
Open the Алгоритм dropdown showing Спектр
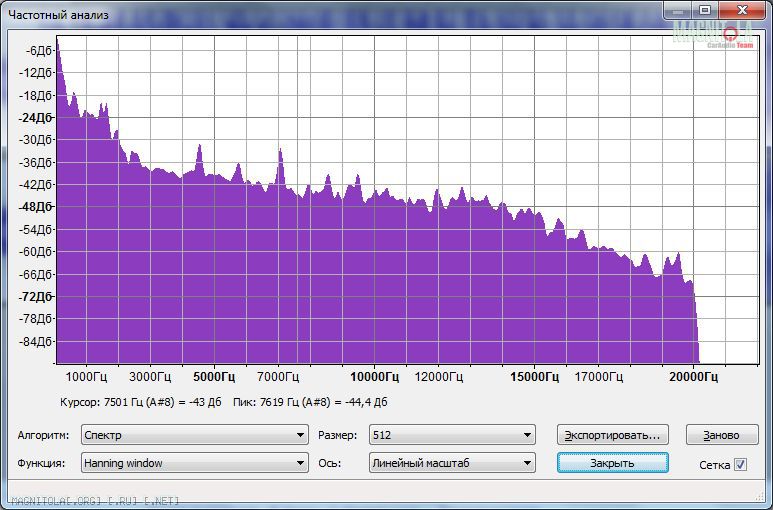tap(195, 435)
